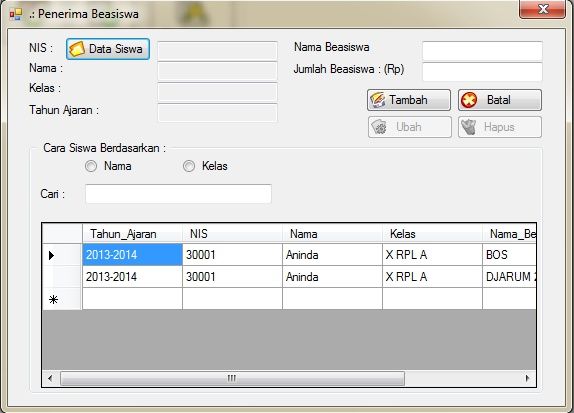Click the Kelas column header in grid

click(x=432, y=233)
